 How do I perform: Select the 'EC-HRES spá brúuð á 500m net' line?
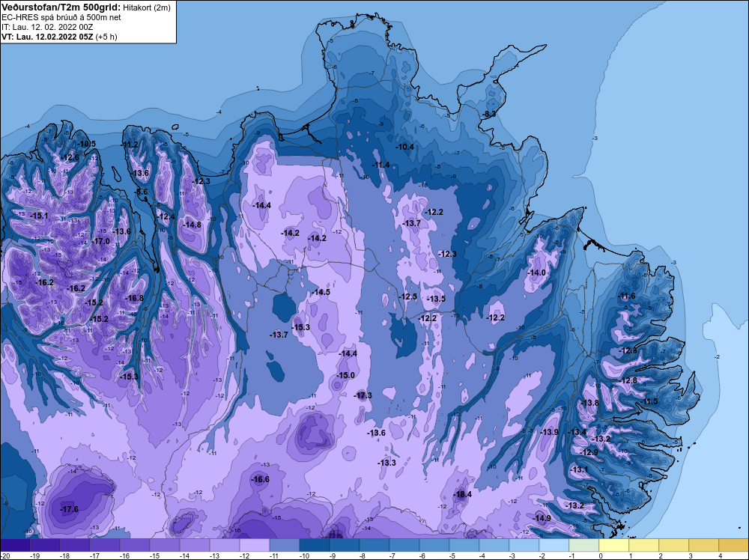pos(61,17)
